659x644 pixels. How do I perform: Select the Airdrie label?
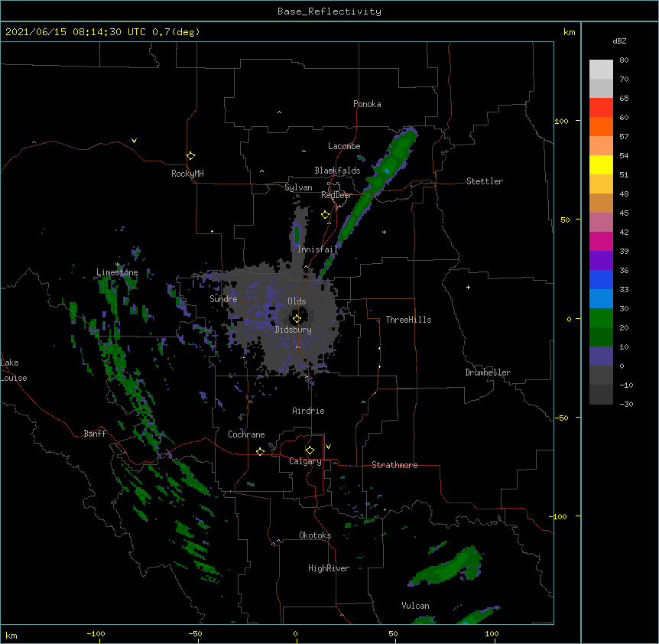click(x=309, y=411)
